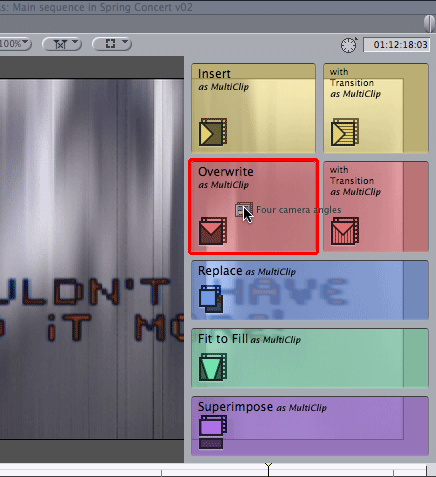Select the Overwrite as MultiClip overlay
The image size is (436, 477).
coord(253,207)
